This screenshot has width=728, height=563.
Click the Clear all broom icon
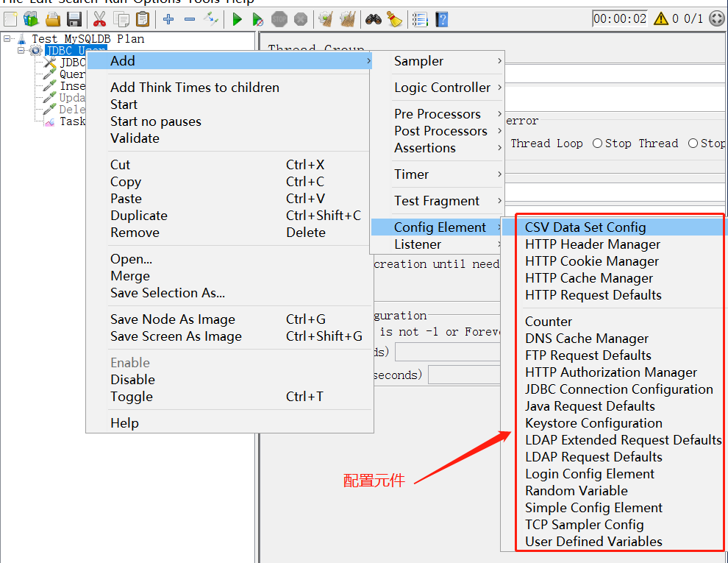(394, 19)
